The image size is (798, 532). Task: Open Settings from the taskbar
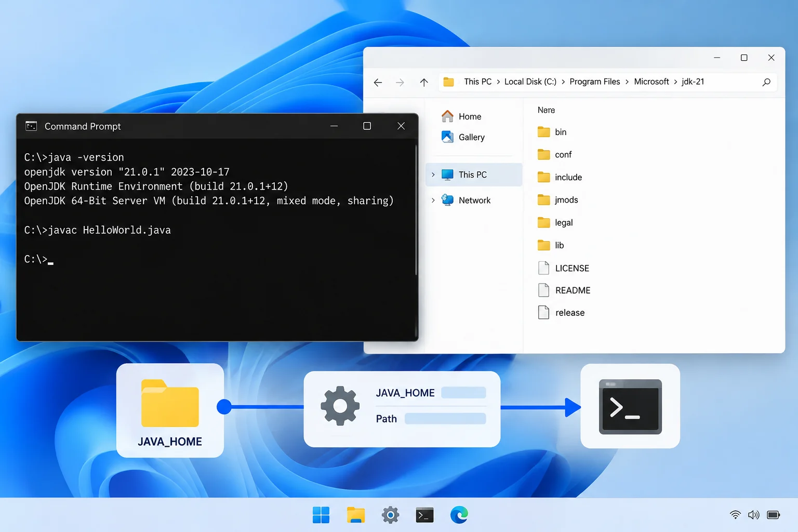390,515
